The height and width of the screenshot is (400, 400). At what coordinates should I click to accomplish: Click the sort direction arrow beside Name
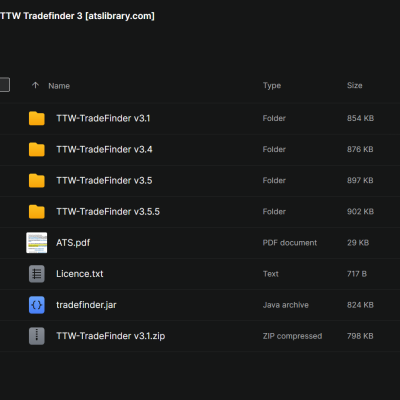[35, 85]
